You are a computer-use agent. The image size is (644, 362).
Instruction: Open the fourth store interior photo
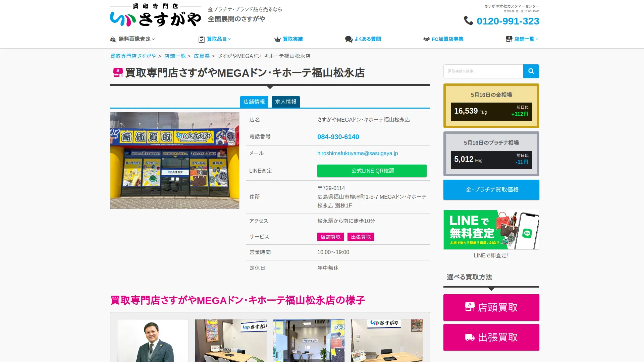click(387, 341)
